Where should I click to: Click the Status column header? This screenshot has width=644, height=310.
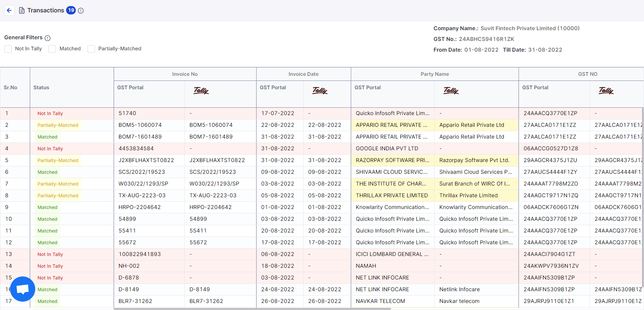[41, 88]
